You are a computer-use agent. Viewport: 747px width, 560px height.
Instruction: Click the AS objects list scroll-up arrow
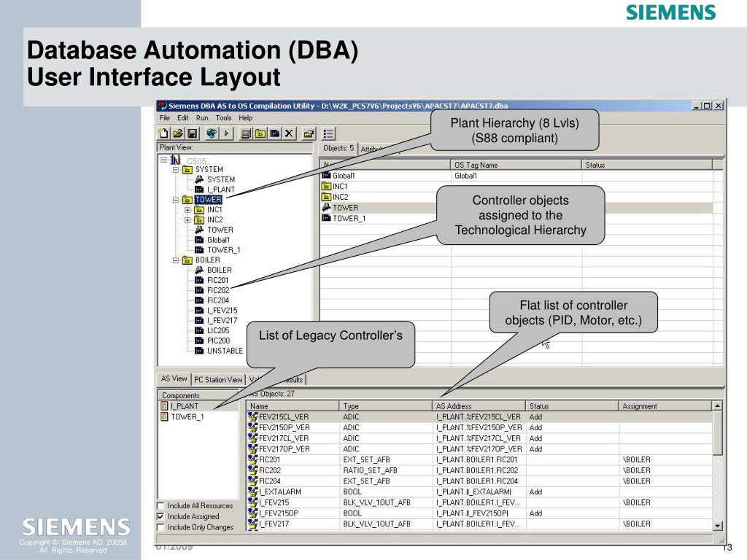click(x=718, y=405)
